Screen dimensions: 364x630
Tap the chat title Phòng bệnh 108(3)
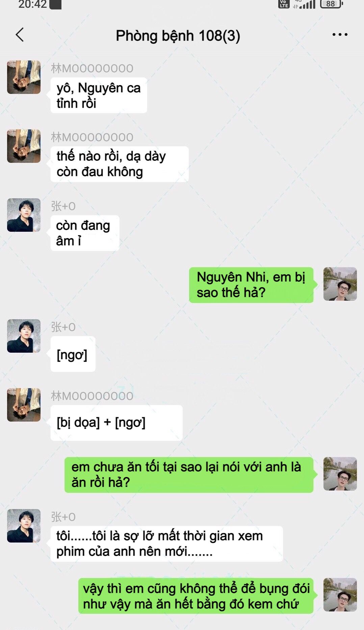pyautogui.click(x=178, y=36)
